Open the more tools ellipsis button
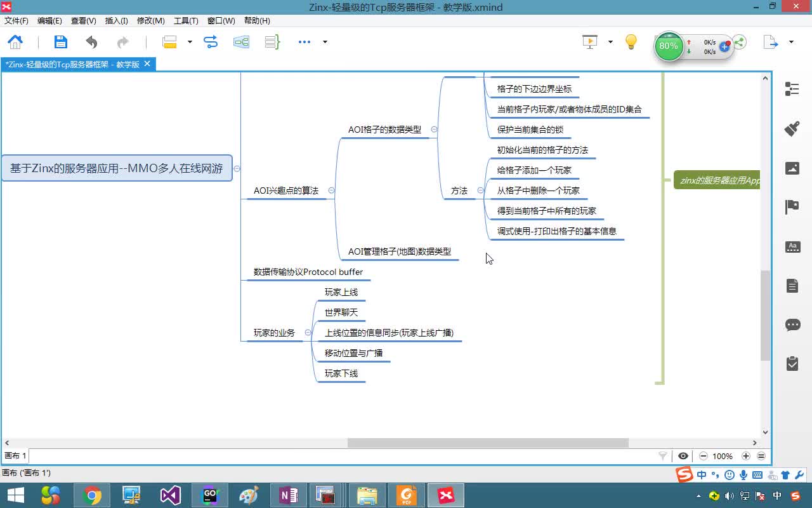The image size is (812, 508). click(x=304, y=42)
